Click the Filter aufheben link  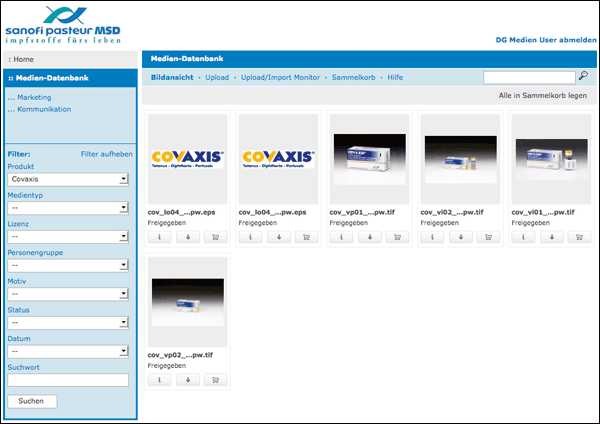106,154
